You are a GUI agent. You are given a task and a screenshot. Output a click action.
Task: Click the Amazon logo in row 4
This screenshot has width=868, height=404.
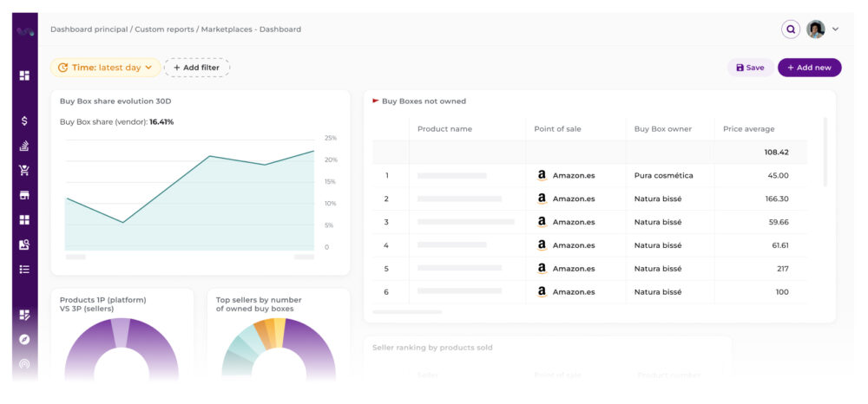(x=542, y=244)
